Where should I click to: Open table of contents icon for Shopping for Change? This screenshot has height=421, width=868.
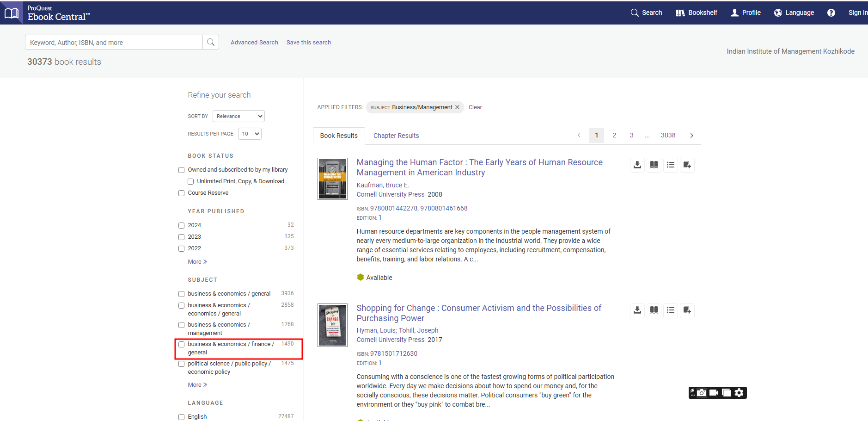click(x=670, y=310)
